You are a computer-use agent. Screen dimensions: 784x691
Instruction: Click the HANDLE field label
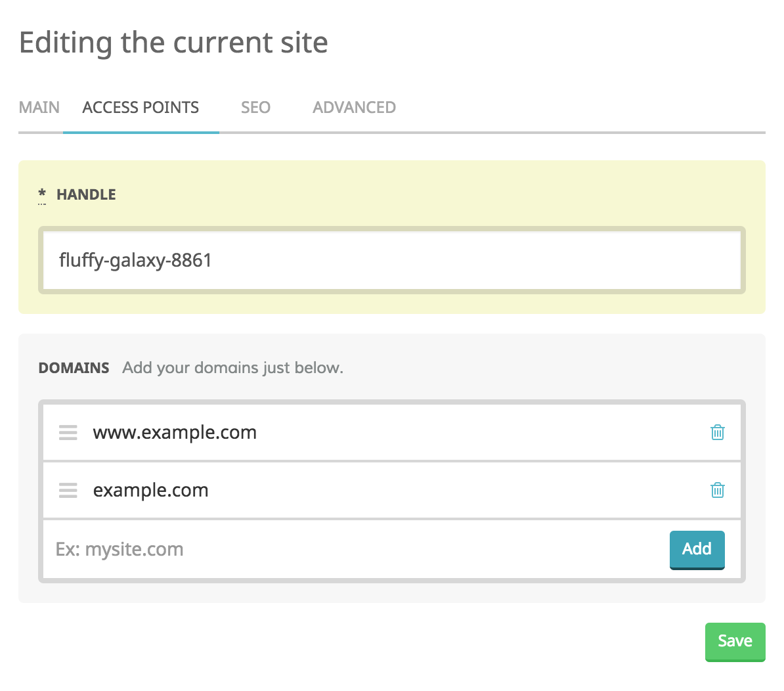[86, 194]
